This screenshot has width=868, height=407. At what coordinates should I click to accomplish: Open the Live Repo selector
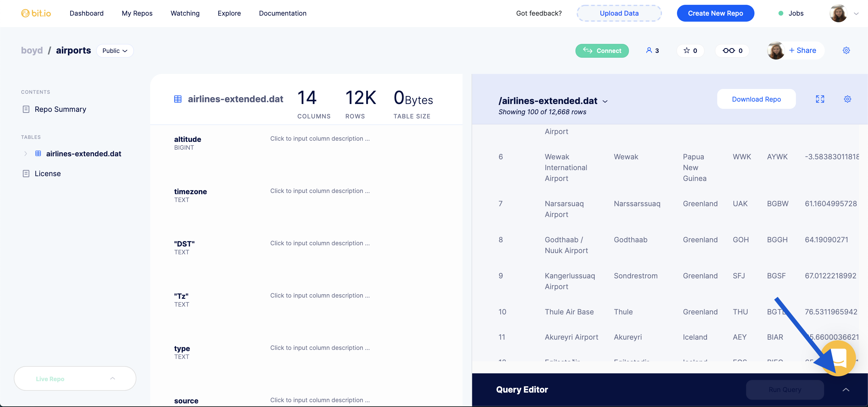click(75, 379)
